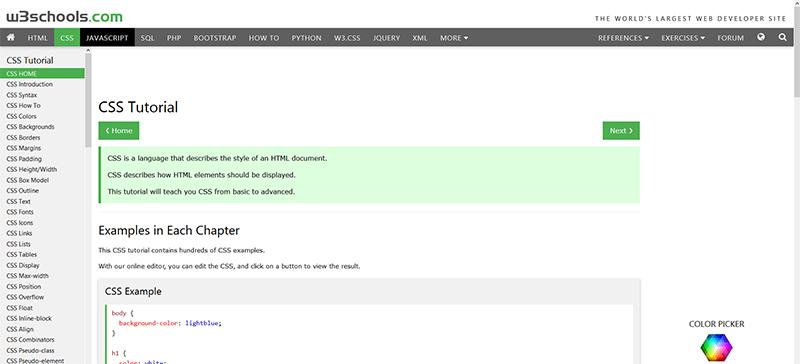Open the XML navbar item
This screenshot has height=364, width=800.
click(420, 38)
